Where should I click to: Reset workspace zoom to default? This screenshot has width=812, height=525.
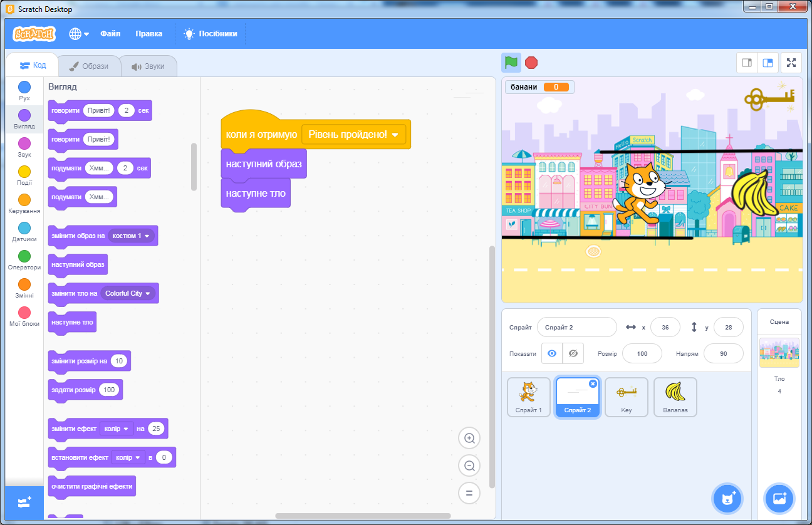pyautogui.click(x=469, y=492)
